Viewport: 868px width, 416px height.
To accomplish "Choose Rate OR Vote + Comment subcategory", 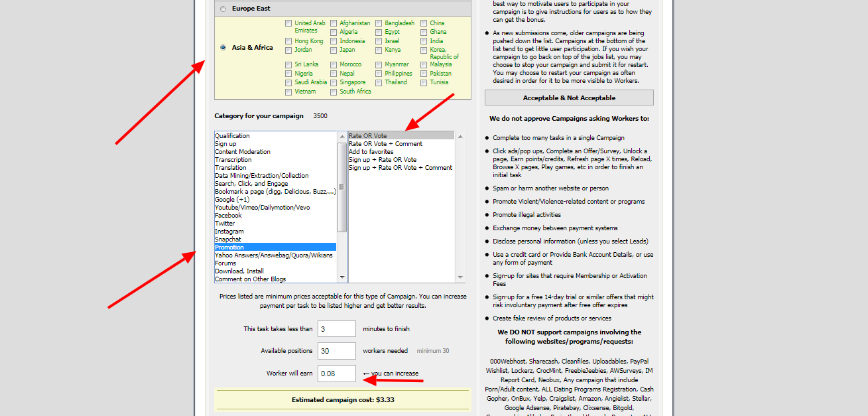I will pos(385,144).
